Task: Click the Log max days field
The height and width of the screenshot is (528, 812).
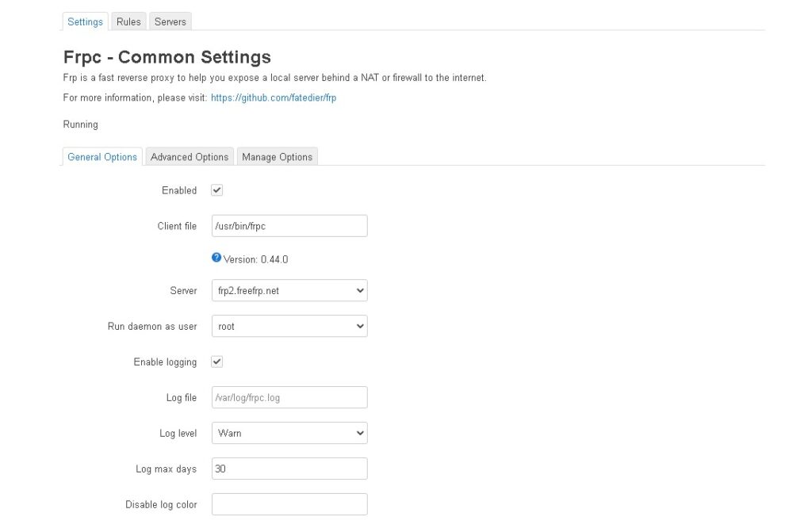Action: [x=289, y=469]
